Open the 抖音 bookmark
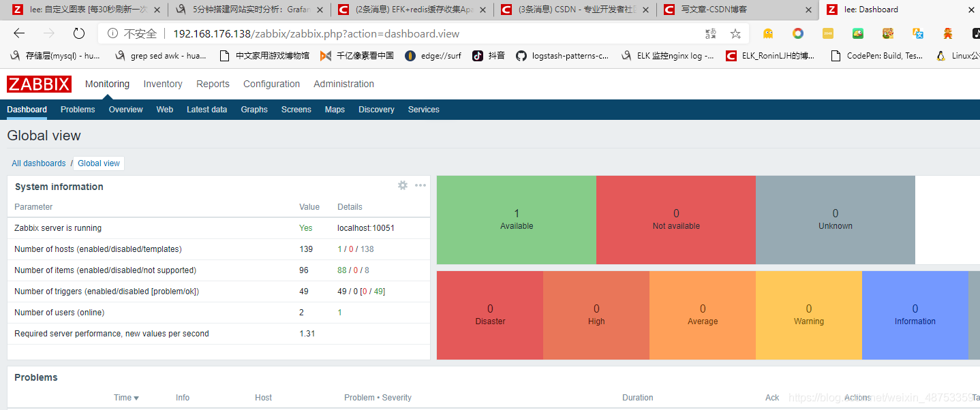This screenshot has height=410, width=980. tap(489, 56)
